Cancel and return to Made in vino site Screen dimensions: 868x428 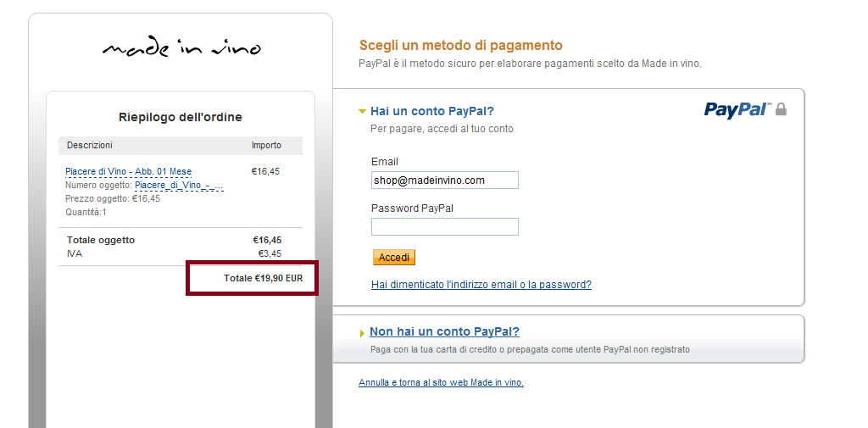tap(441, 383)
